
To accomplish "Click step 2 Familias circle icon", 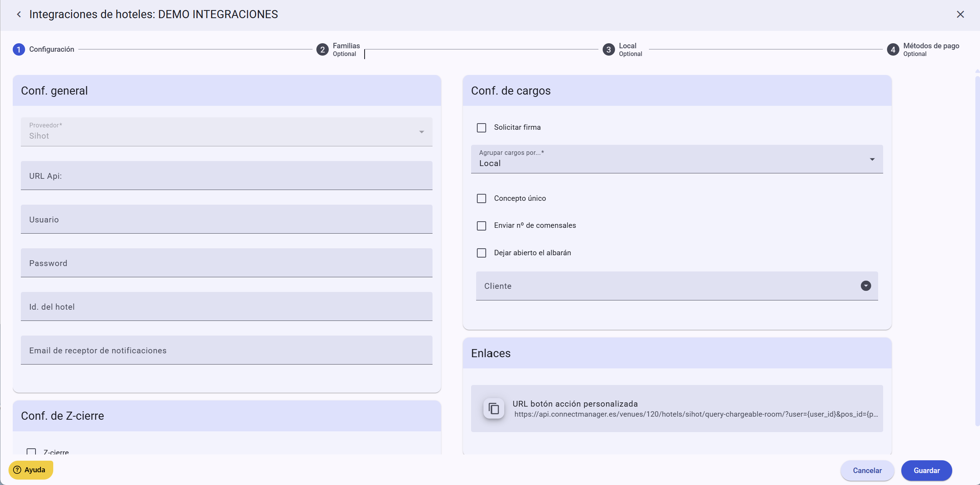I will [322, 49].
